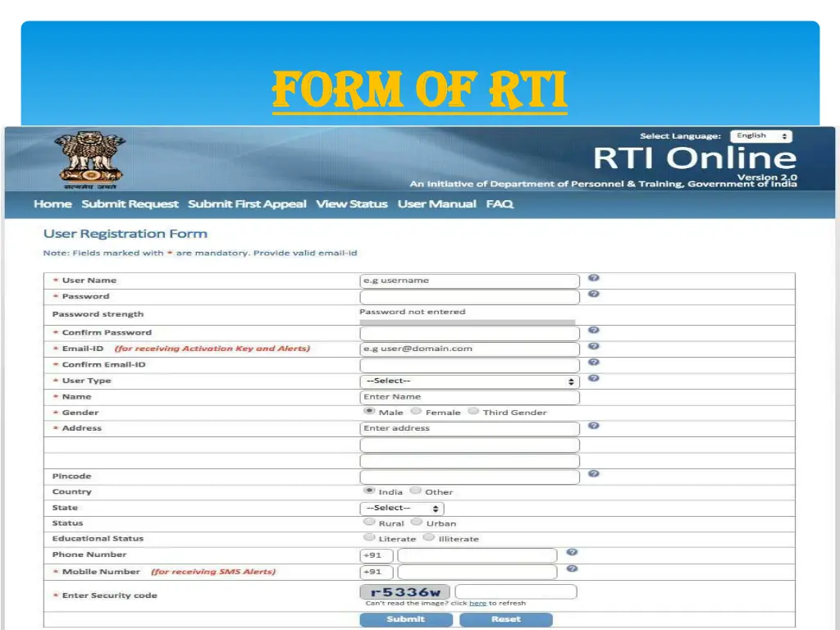This screenshot has height=630, width=840.
Task: Choose Urban for Status
Action: pyautogui.click(x=417, y=523)
